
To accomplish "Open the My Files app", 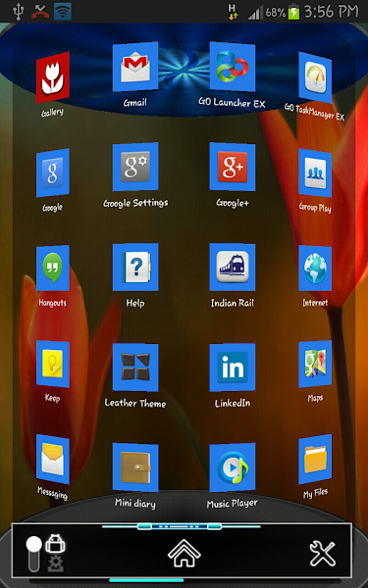I will [x=315, y=459].
